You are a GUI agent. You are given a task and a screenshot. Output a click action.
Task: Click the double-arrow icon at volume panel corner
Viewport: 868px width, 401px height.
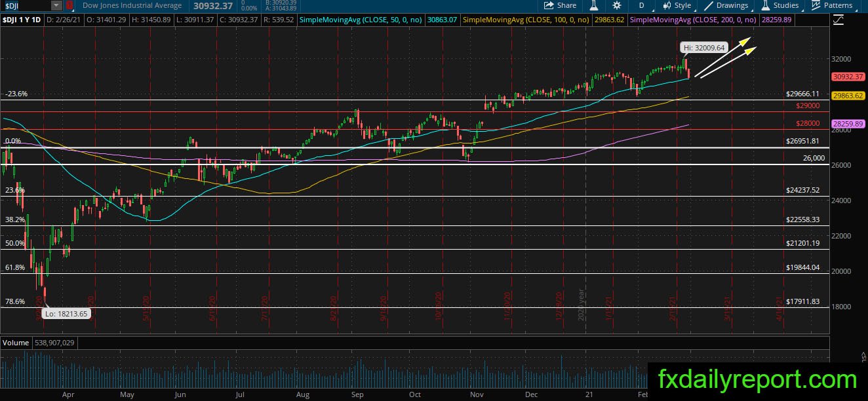863,356
